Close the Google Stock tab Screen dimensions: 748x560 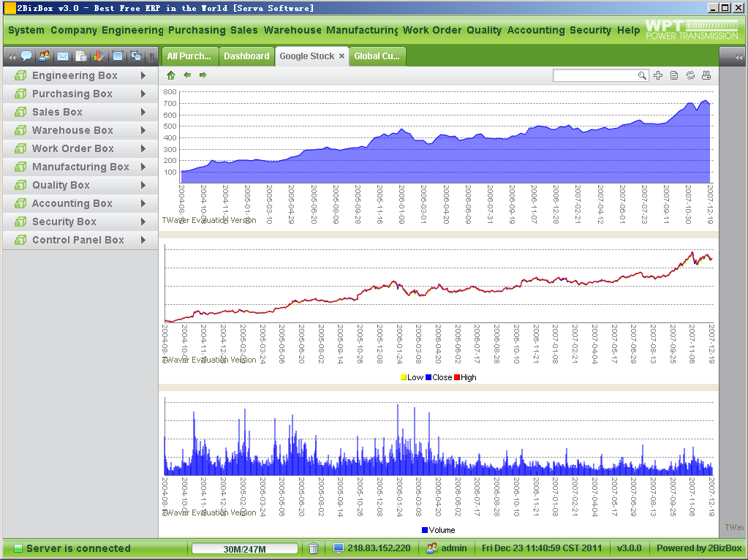(x=341, y=56)
